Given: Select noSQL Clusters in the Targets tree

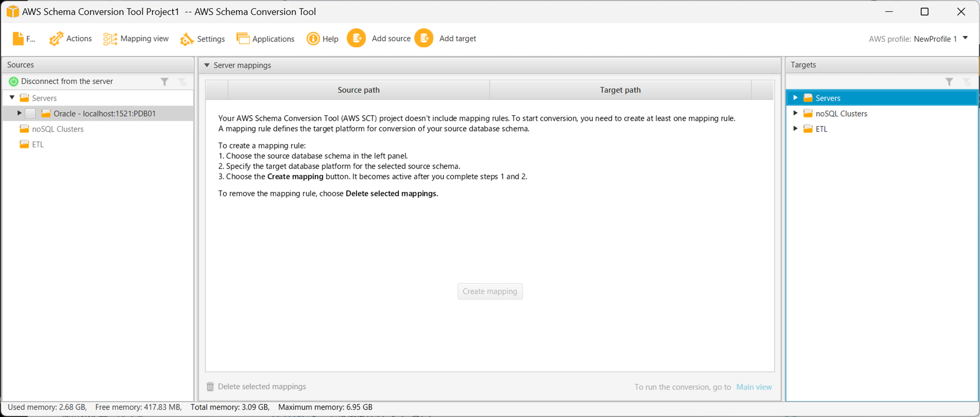Looking at the screenshot, I should pyautogui.click(x=842, y=114).
